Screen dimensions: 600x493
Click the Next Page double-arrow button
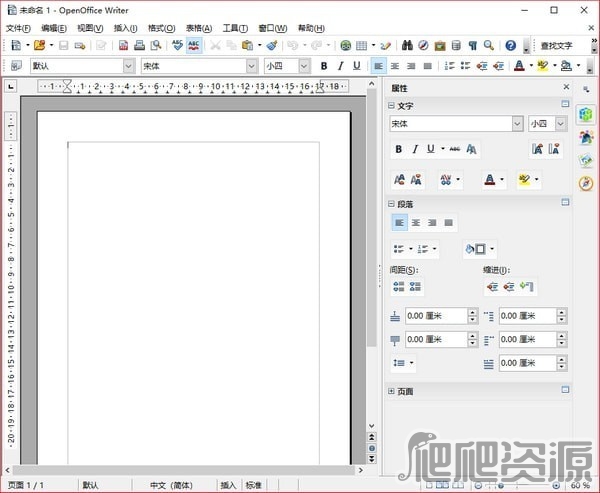(x=372, y=459)
